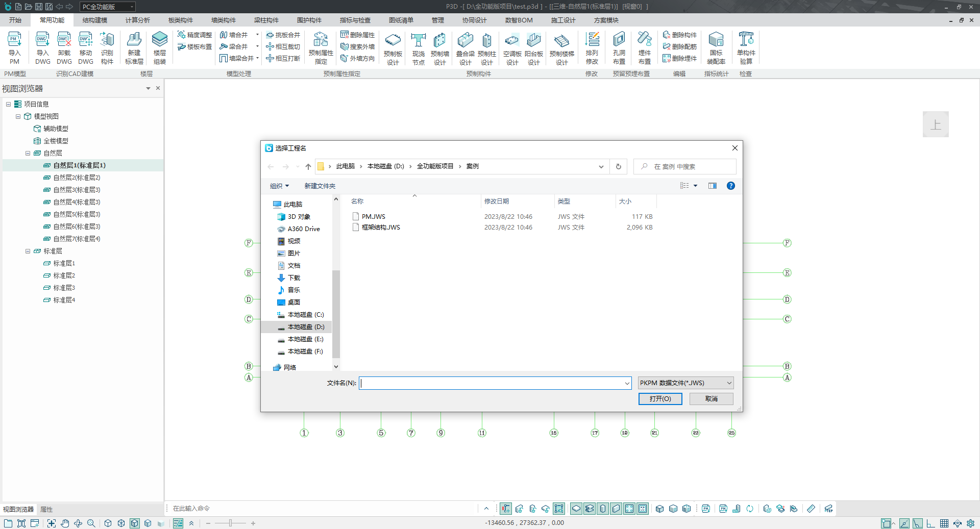
Task: Collapse the 自然层 tree node
Action: click(28, 153)
